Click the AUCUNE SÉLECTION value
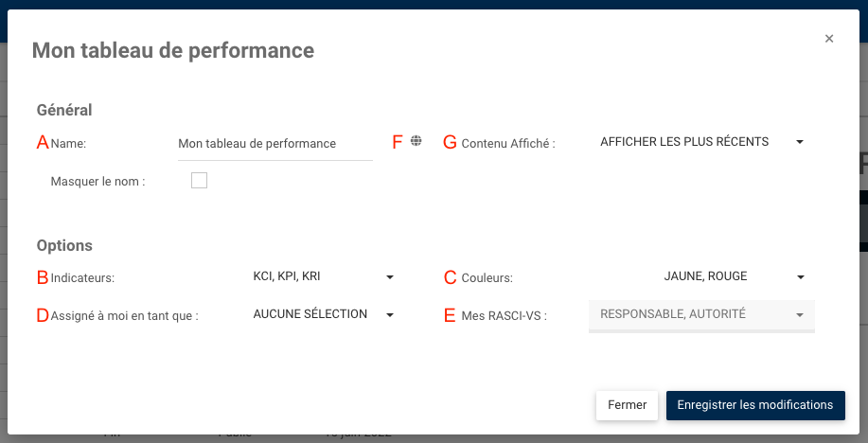This screenshot has width=868, height=443. tap(310, 314)
